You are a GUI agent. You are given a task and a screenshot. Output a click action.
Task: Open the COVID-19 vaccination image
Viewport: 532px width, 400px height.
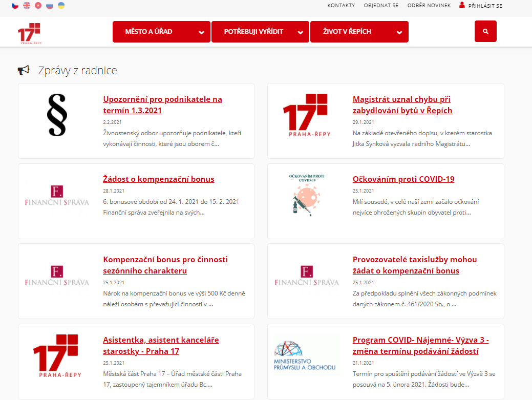point(306,195)
